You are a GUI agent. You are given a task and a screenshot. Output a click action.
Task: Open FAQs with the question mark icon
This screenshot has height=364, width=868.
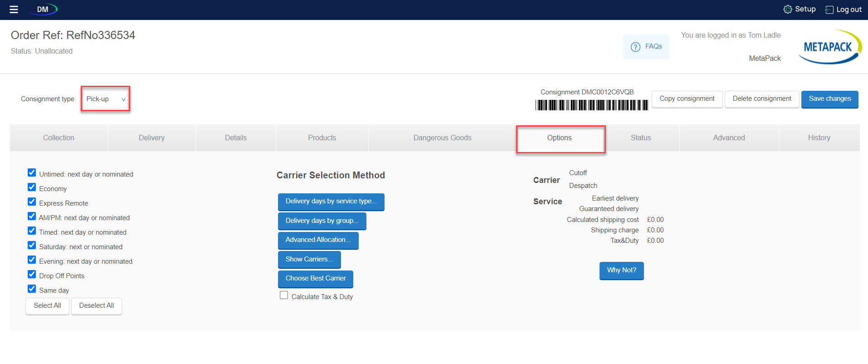click(636, 47)
